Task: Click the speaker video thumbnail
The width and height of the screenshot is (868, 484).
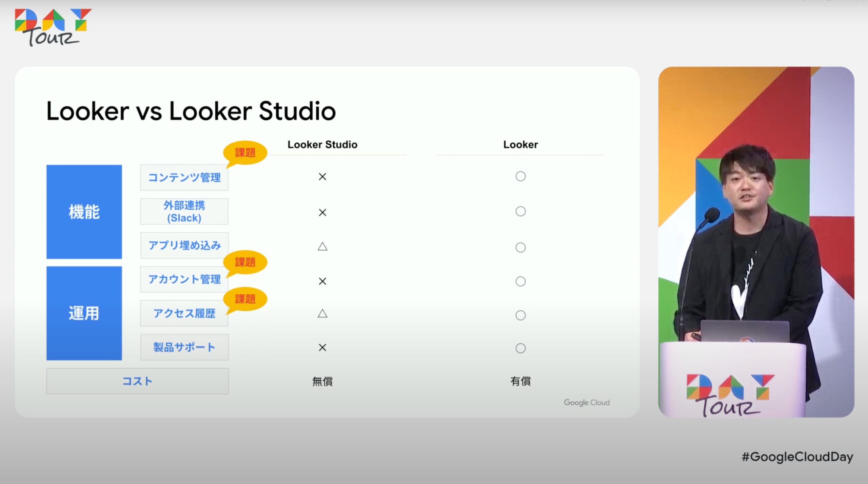Action: [x=756, y=241]
